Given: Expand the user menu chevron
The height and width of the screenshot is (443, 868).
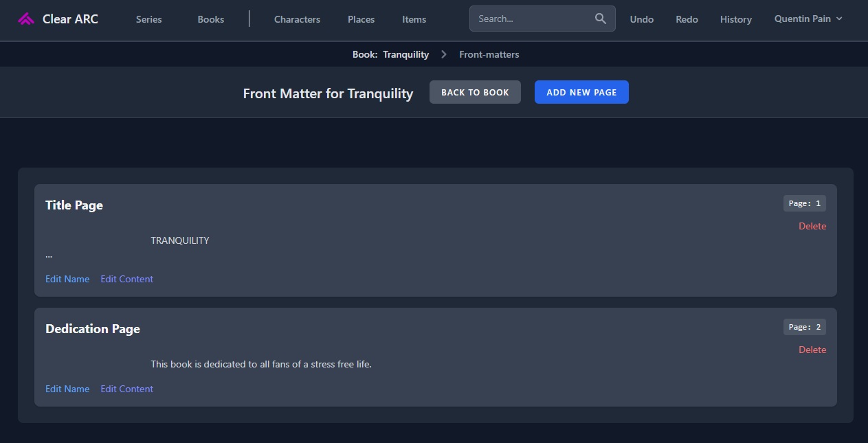Looking at the screenshot, I should click(838, 19).
